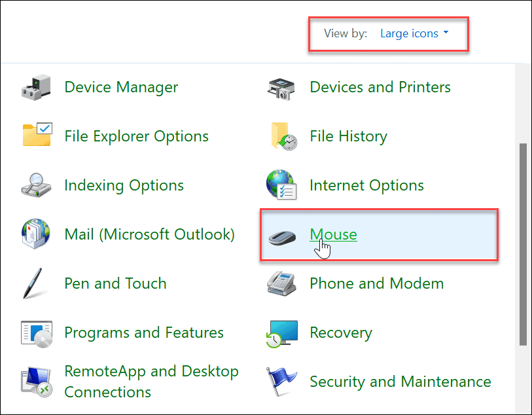Open Phone and Modem via its icon
Viewport: 532px width, 415px height.
[281, 283]
